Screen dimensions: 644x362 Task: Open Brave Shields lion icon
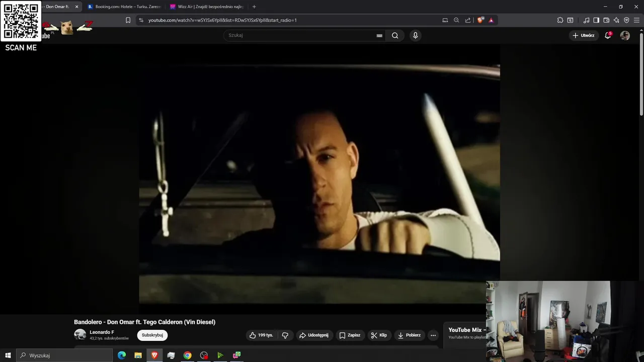pyautogui.click(x=480, y=20)
